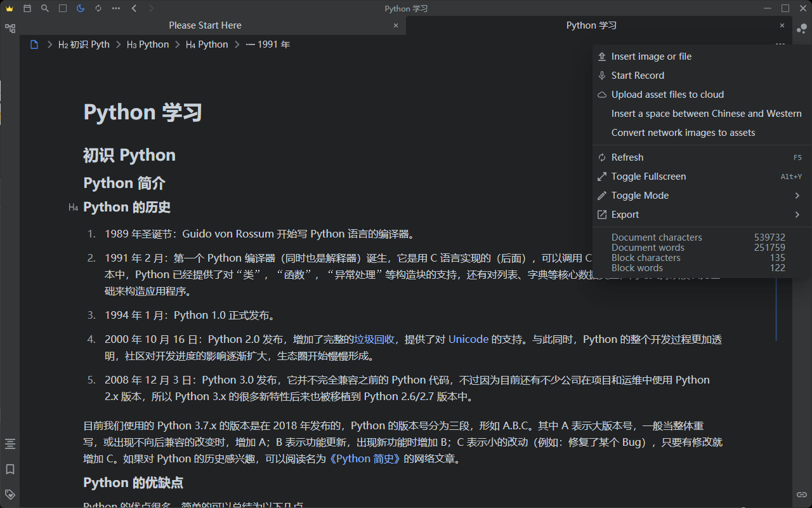The image size is (812, 508).
Task: Close the Please Start Here tab
Action: point(396,25)
